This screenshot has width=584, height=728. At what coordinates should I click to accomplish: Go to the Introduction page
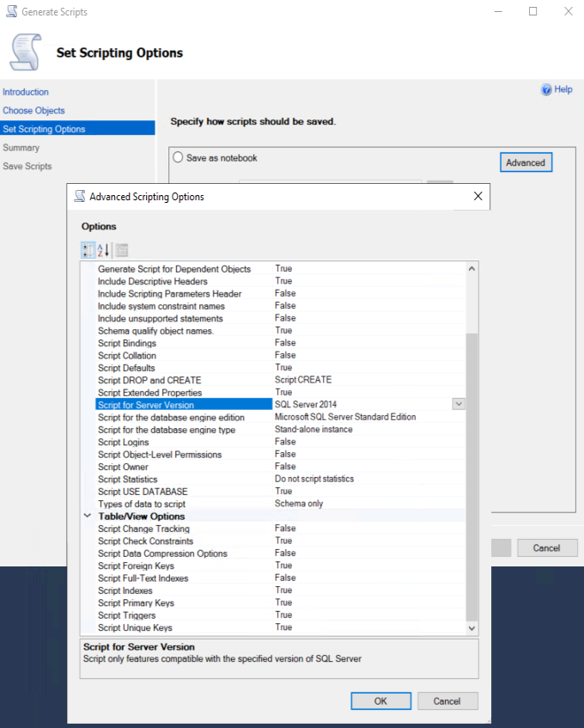(x=26, y=92)
